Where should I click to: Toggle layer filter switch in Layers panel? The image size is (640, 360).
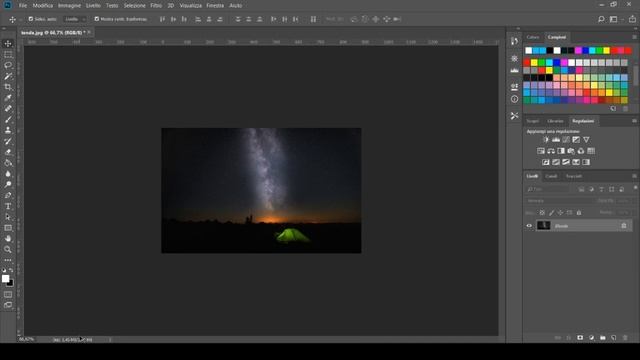tap(636, 188)
